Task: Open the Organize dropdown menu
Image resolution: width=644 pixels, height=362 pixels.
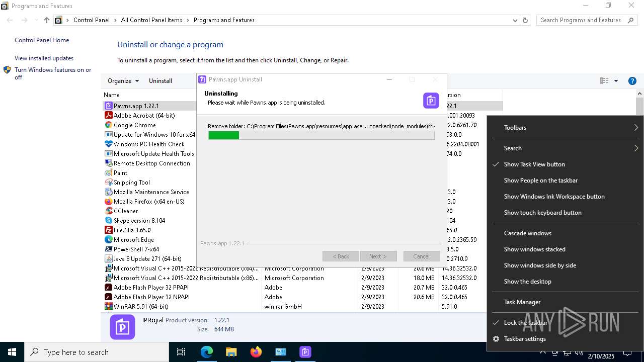Action: tap(123, 81)
